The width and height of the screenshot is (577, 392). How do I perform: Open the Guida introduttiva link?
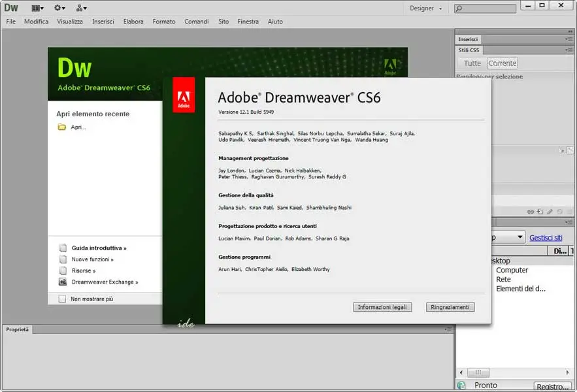(99, 248)
